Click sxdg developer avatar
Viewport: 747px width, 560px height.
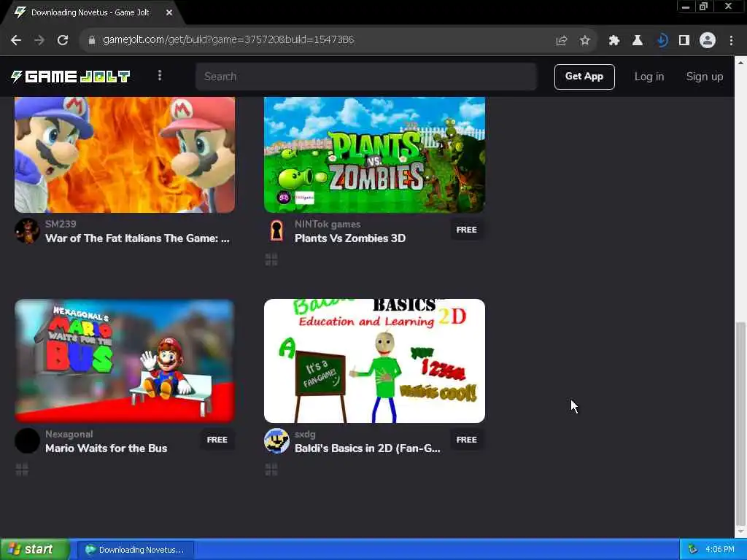[x=276, y=440]
